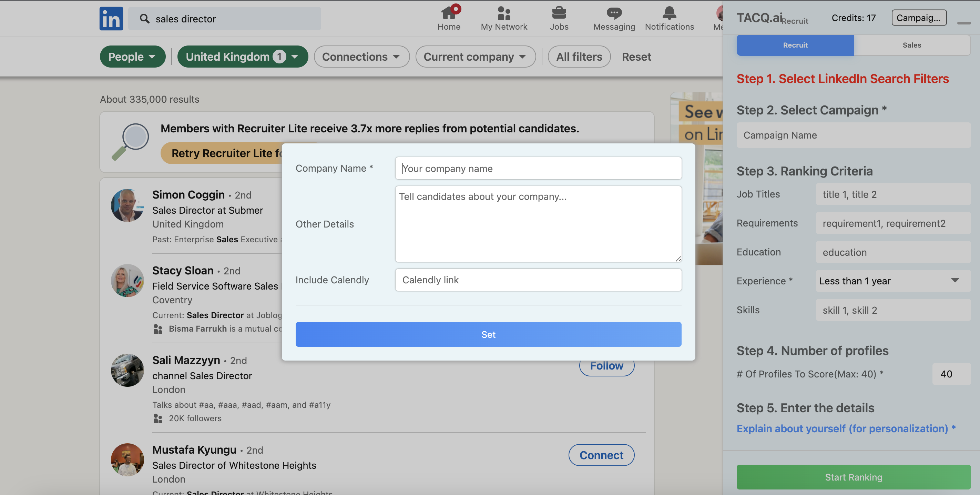Image resolution: width=980 pixels, height=495 pixels.
Task: Click Connect for Mustafa Kyungu
Action: coord(601,455)
